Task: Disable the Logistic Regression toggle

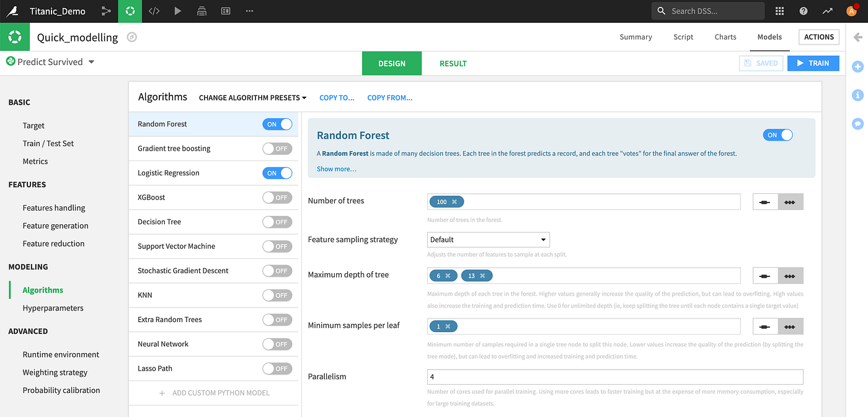Action: point(277,173)
